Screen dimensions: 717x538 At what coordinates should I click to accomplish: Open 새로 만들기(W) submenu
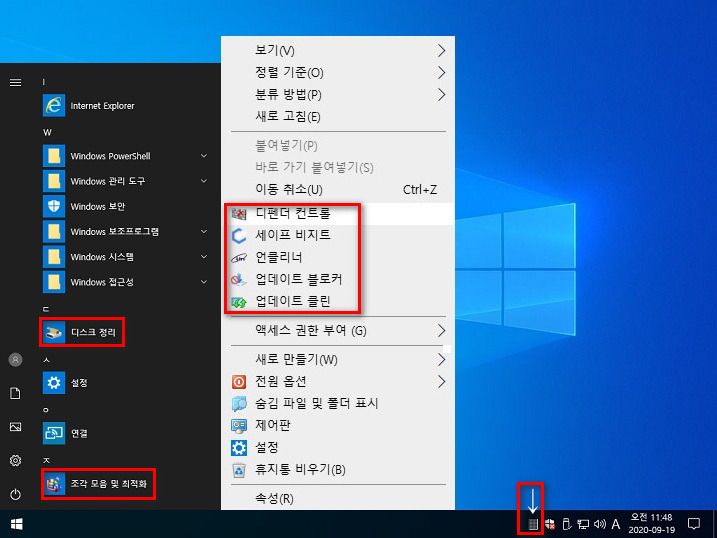(x=338, y=359)
